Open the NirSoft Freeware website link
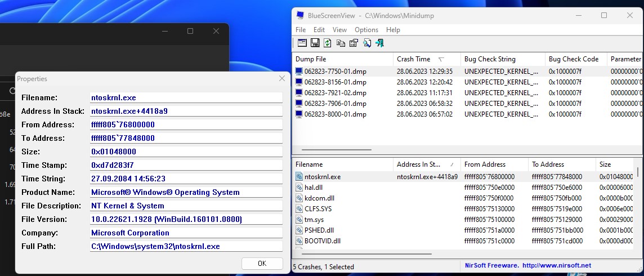The image size is (644, 276). [x=528, y=265]
